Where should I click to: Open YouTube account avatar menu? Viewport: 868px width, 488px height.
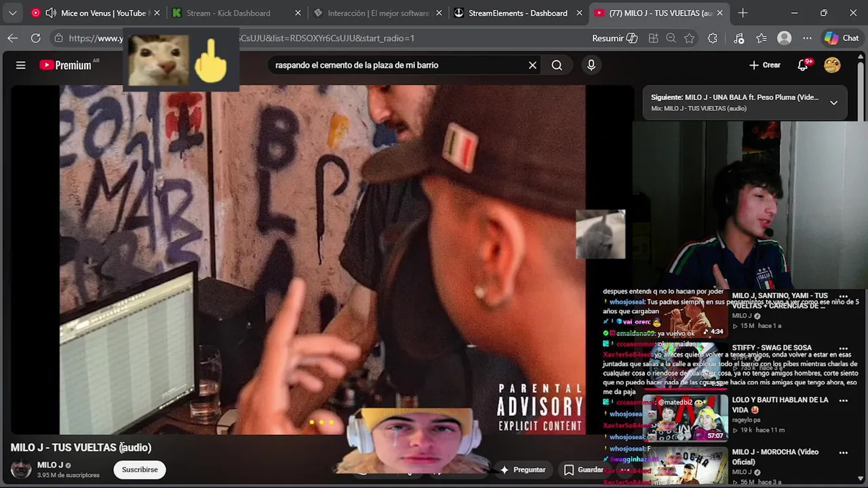(x=832, y=65)
